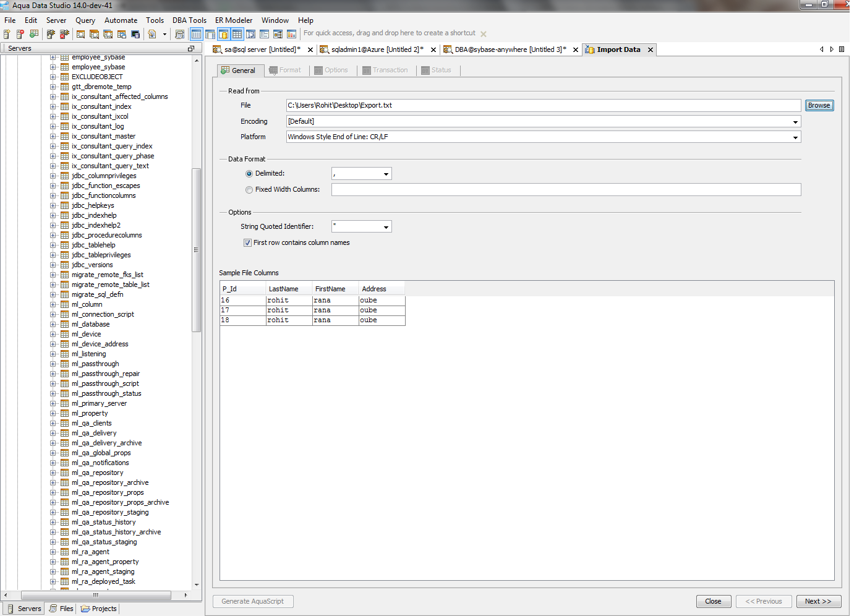This screenshot has height=616, width=862.
Task: Open the Query menu
Action: (x=85, y=20)
